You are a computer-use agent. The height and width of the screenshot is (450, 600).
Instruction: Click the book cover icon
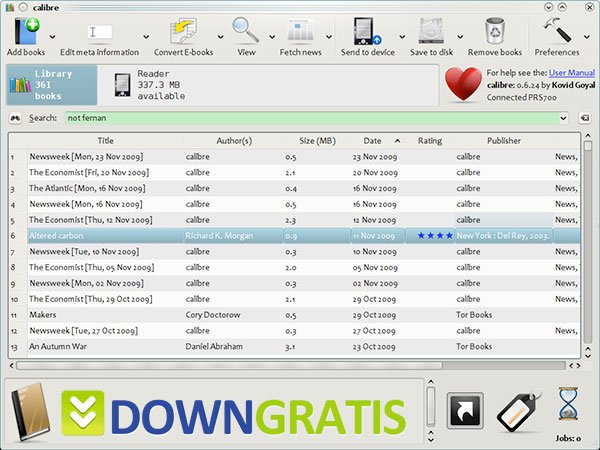(x=31, y=412)
